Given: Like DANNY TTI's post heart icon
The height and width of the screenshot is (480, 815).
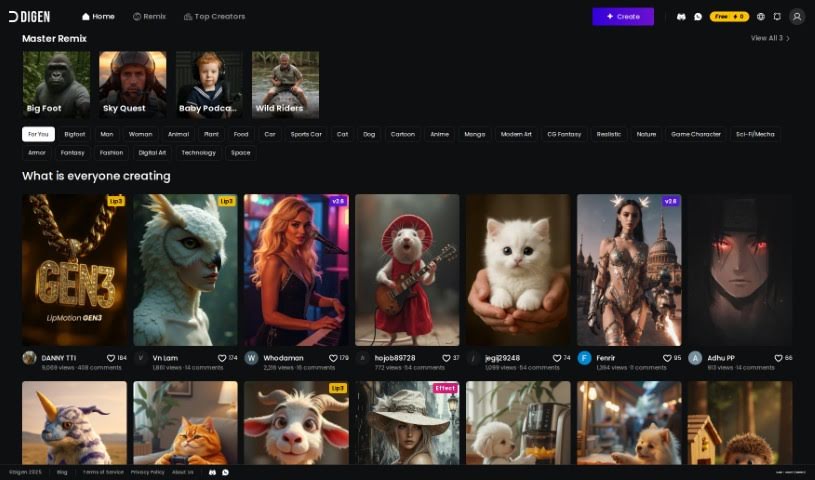Looking at the screenshot, I should (111, 358).
